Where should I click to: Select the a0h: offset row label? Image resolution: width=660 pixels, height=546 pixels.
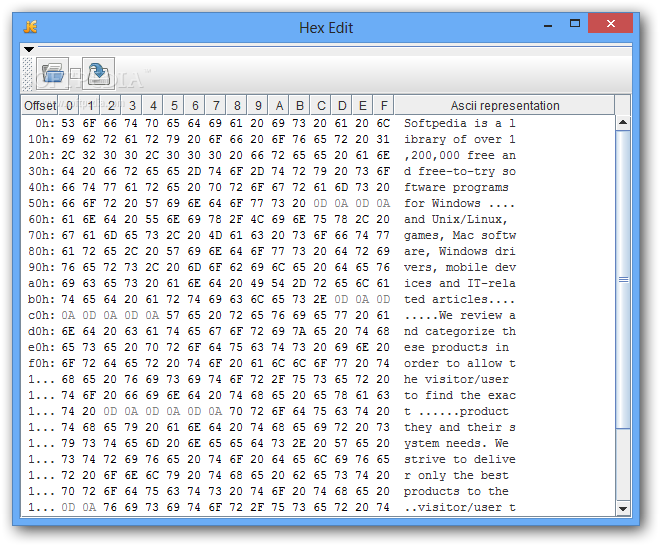[x=42, y=283]
